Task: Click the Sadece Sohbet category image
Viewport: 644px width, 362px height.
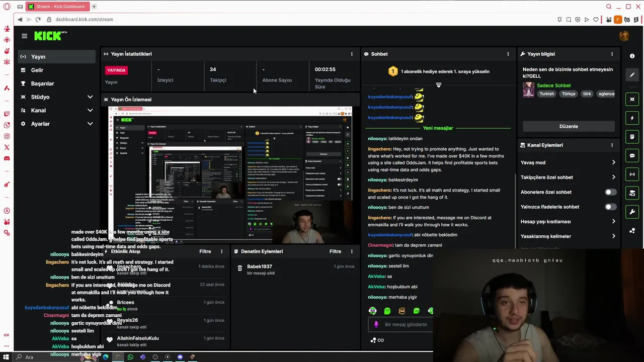Action: click(x=528, y=89)
